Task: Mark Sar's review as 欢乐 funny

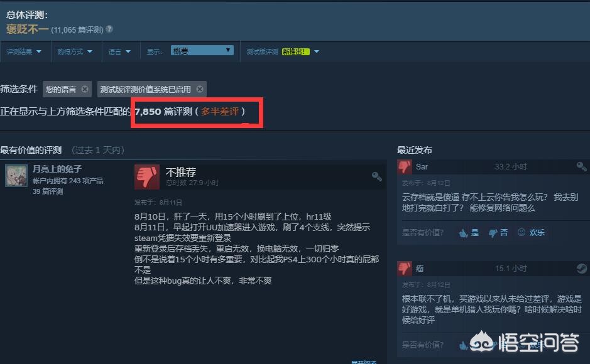Action: [x=531, y=233]
